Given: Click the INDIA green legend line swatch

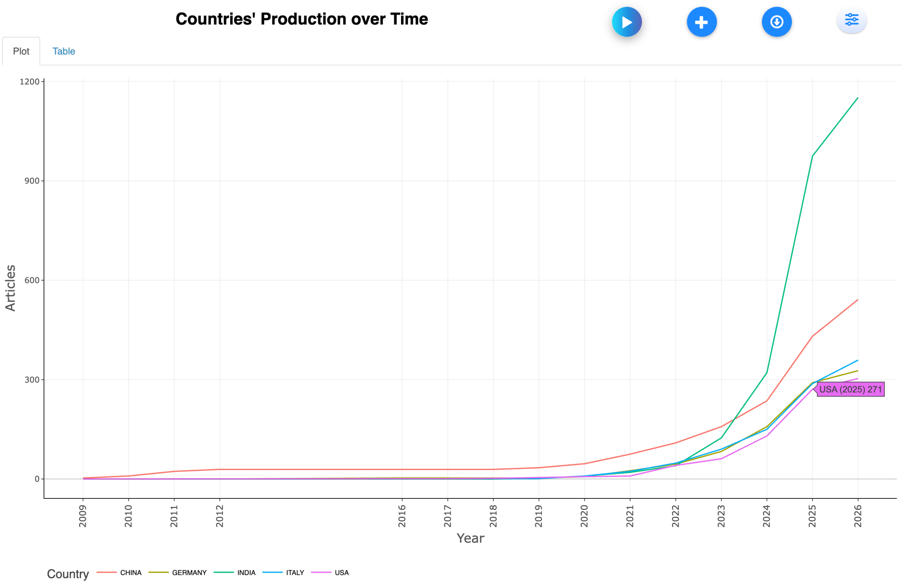Looking at the screenshot, I should coord(224,572).
